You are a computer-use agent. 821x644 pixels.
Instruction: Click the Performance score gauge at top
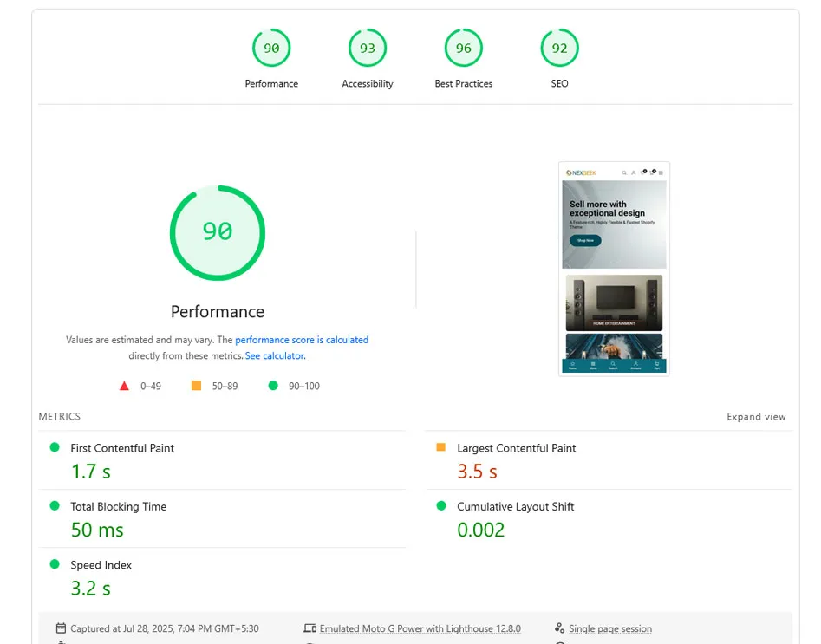coord(271,49)
